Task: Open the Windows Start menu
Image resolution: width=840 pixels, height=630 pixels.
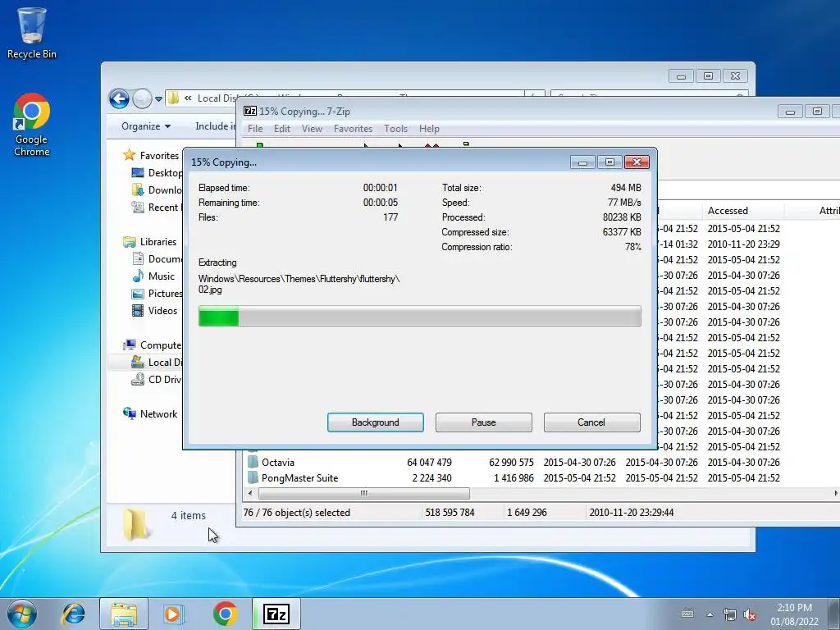Action: (22, 614)
